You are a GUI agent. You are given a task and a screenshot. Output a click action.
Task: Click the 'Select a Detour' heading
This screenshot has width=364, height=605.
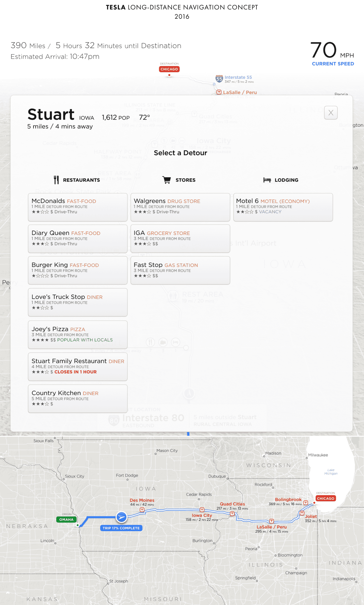tap(180, 153)
